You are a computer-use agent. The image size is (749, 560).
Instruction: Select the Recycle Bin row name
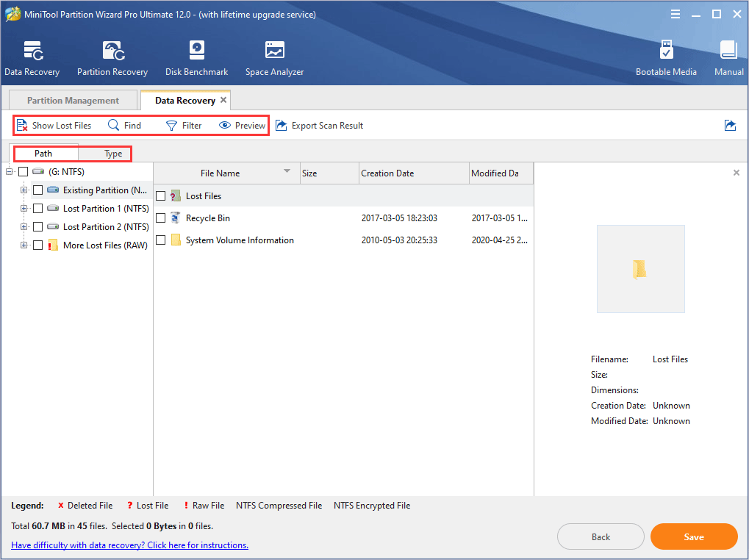click(x=208, y=218)
